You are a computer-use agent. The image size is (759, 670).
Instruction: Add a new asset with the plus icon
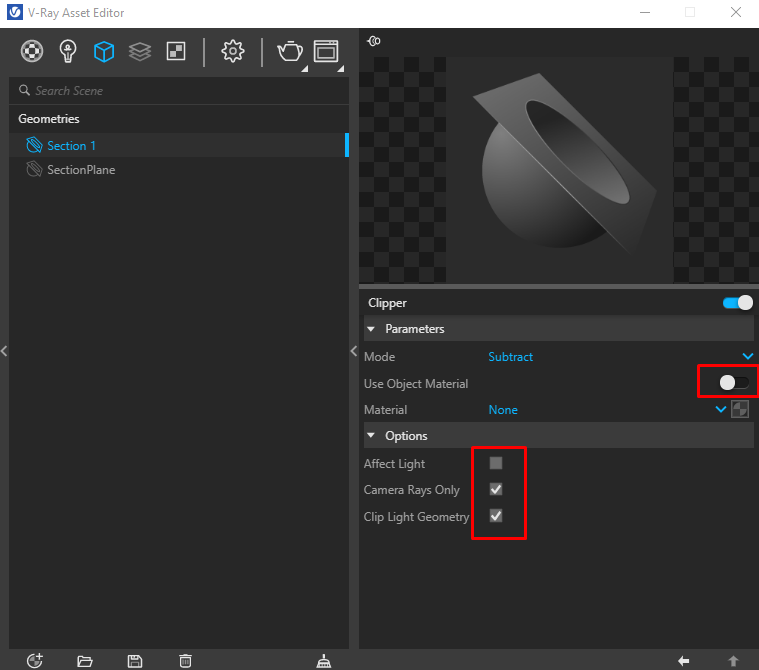(x=35, y=660)
